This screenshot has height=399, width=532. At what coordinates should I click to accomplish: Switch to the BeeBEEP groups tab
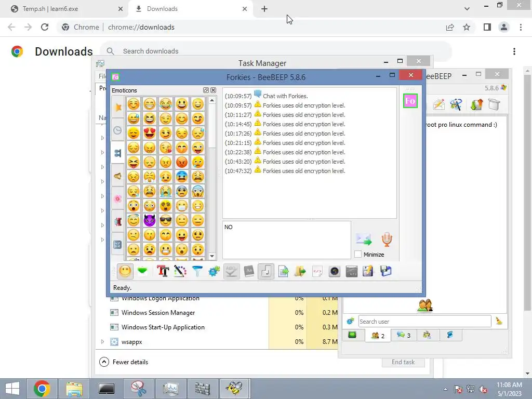(427, 335)
